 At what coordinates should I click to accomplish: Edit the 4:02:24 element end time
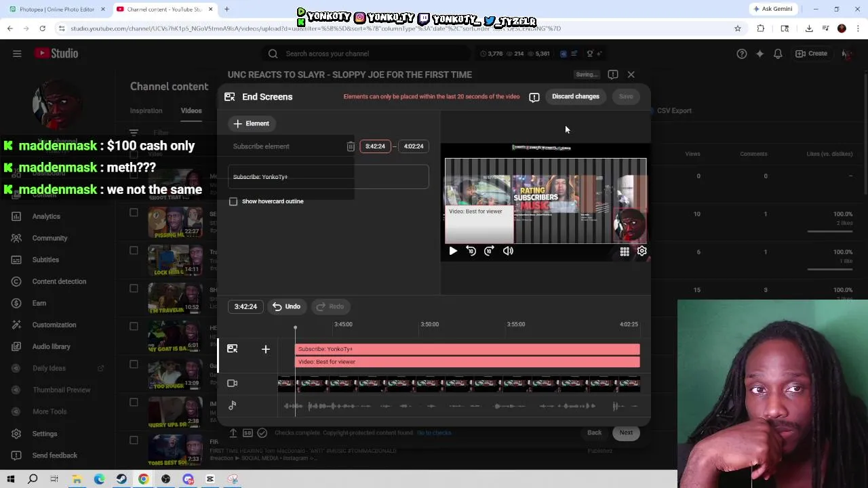[x=414, y=146]
